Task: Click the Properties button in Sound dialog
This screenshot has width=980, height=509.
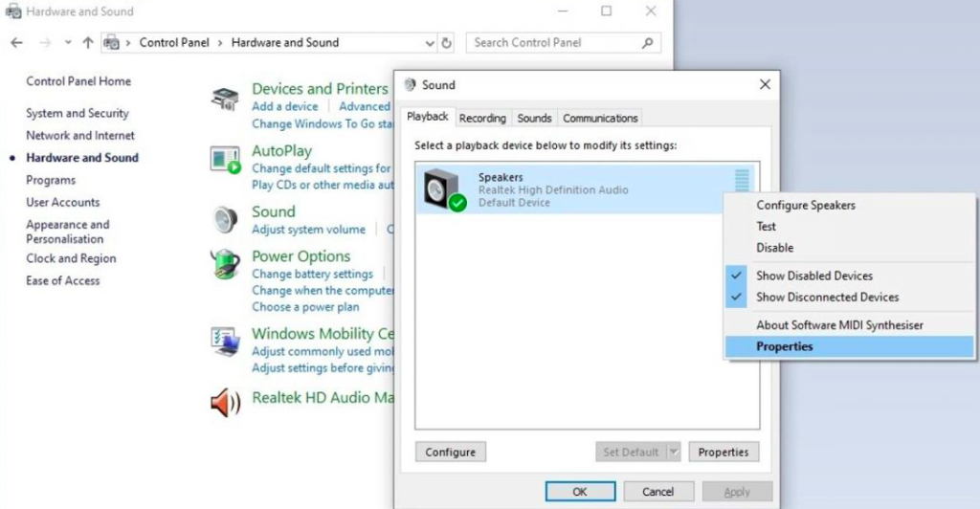Action: click(724, 452)
